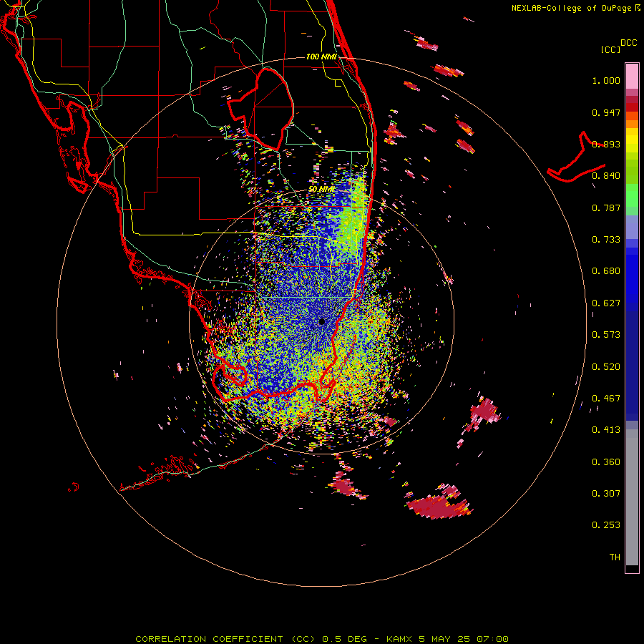Viewport: 644px width, 644px height.
Task: Click the 0.840 color scale value
Action: point(606,176)
